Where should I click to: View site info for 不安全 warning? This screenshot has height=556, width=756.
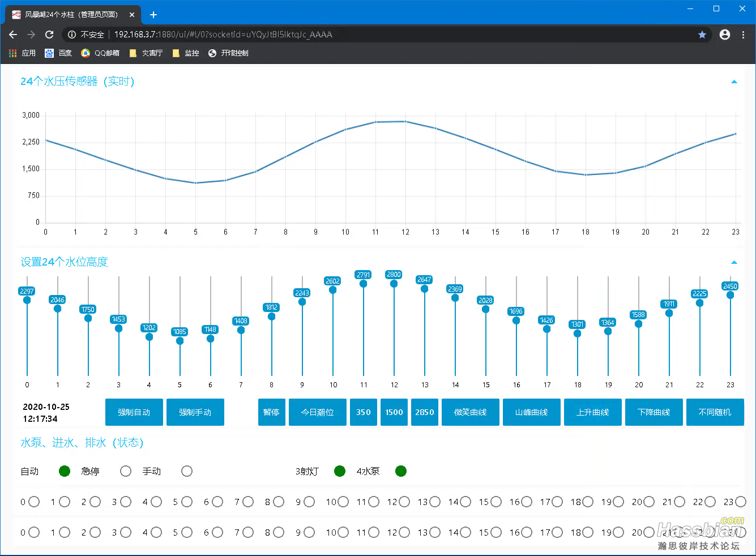click(x=86, y=35)
